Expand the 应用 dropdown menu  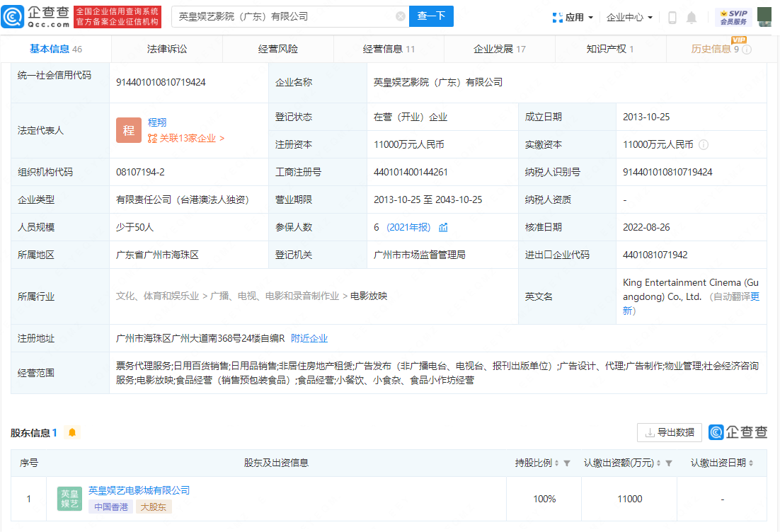pyautogui.click(x=573, y=18)
